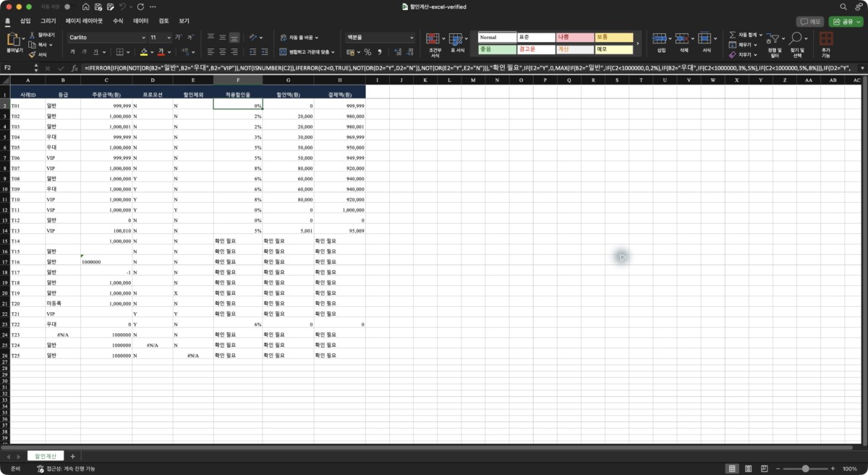The image size is (868, 475).
Task: Click the Cut (잘라내기) scissors icon
Action: tap(32, 35)
